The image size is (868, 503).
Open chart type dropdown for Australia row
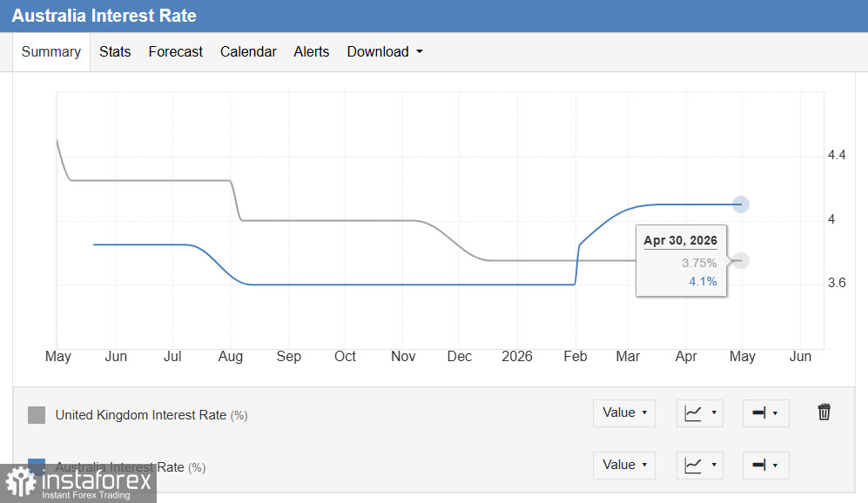[x=700, y=465]
